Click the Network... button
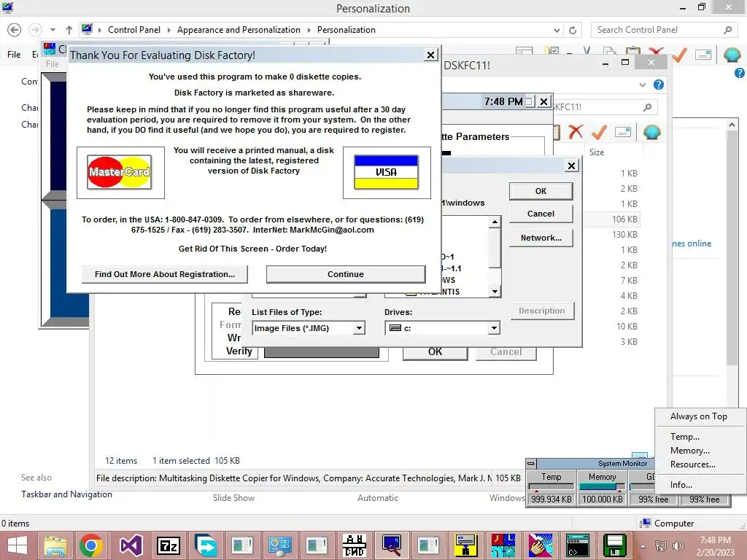Viewport: 747px width, 560px height. [541, 238]
